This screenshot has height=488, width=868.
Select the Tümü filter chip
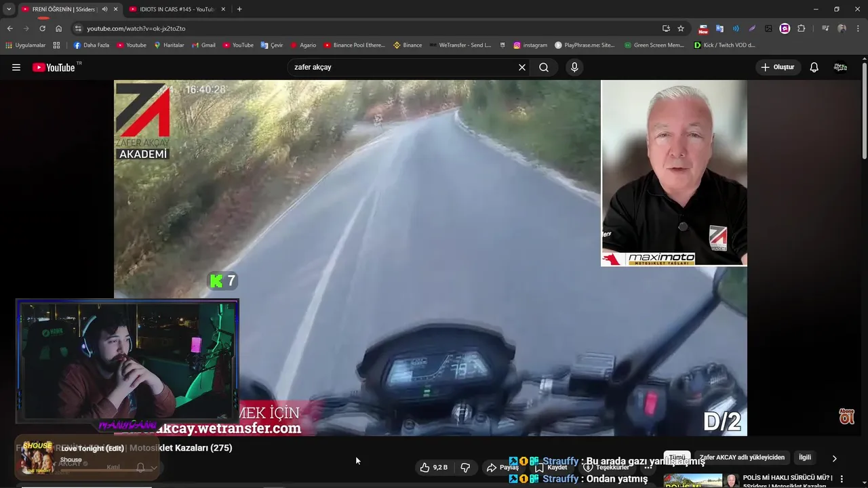click(x=677, y=457)
